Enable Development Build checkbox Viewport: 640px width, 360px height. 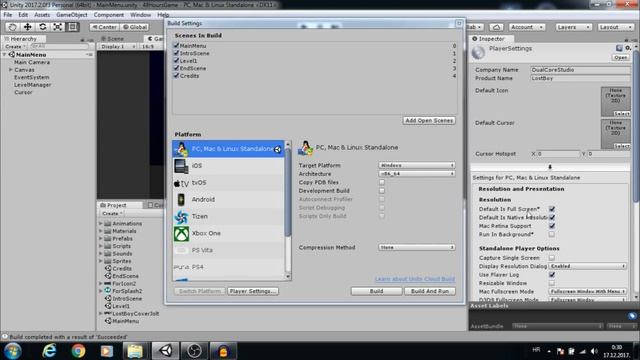[382, 191]
